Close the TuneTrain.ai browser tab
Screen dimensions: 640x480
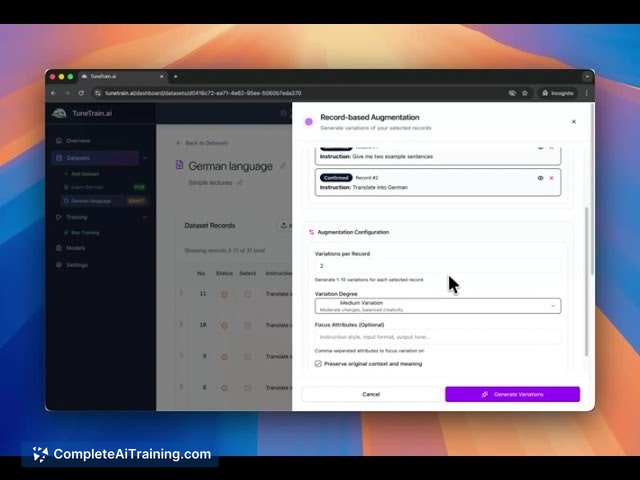pos(162,76)
